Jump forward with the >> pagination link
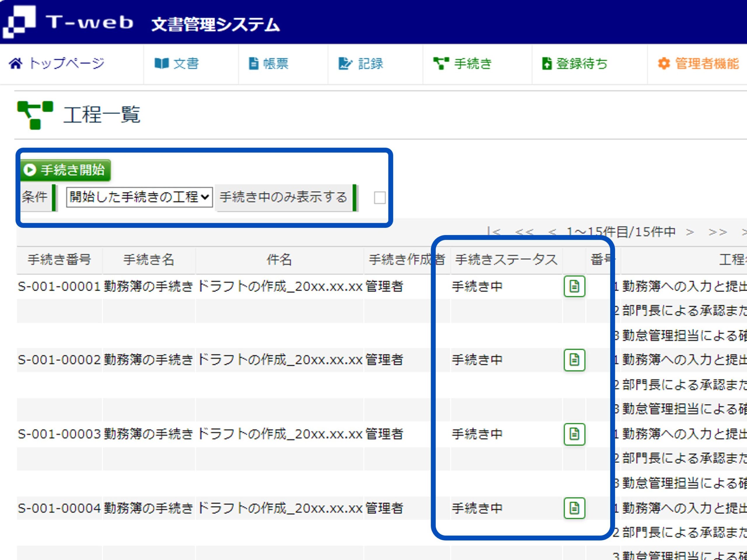 pos(717,232)
